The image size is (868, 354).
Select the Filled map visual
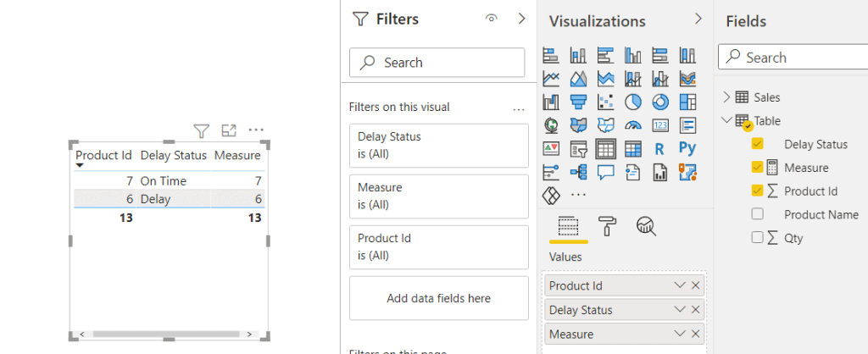pos(578,125)
